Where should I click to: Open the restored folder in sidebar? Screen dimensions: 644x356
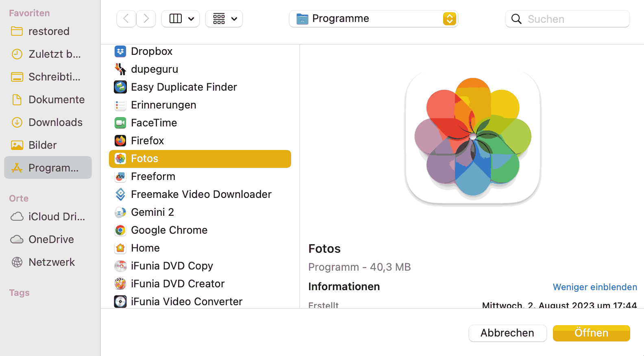(48, 31)
